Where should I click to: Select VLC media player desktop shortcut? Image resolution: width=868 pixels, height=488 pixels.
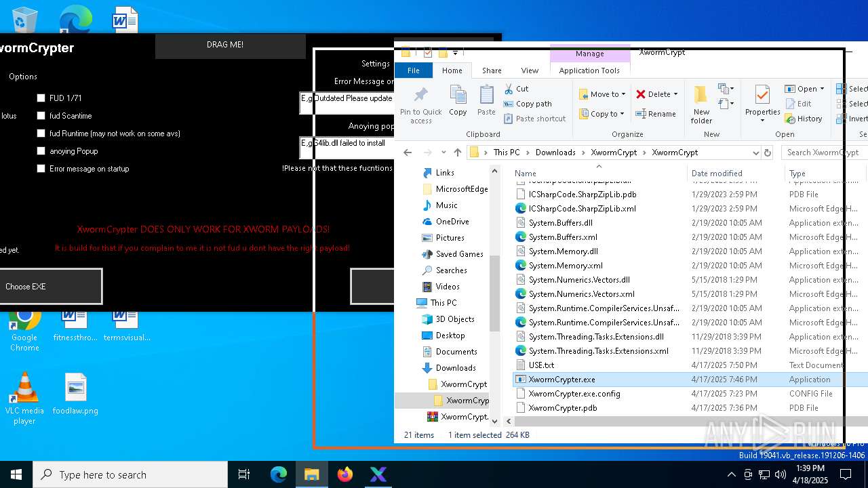[24, 399]
